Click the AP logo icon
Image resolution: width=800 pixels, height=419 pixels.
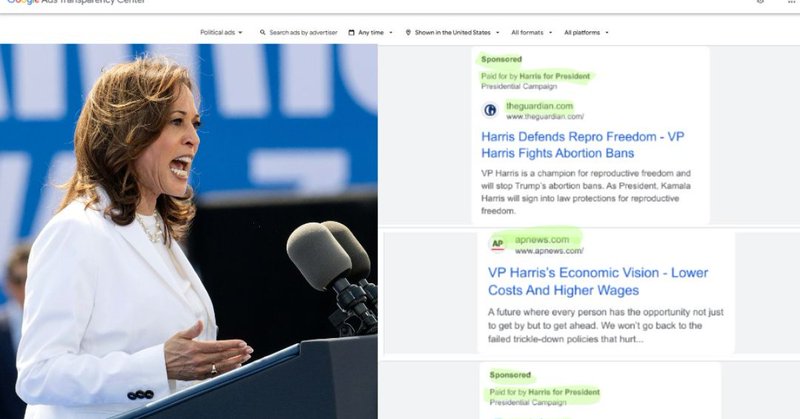point(497,244)
